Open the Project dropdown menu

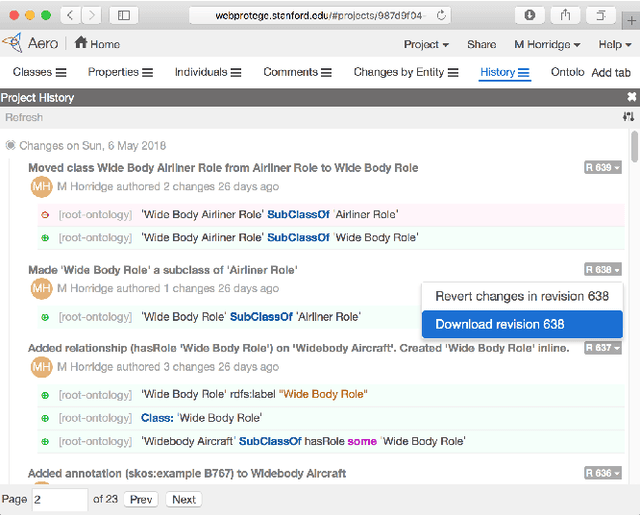[426, 44]
